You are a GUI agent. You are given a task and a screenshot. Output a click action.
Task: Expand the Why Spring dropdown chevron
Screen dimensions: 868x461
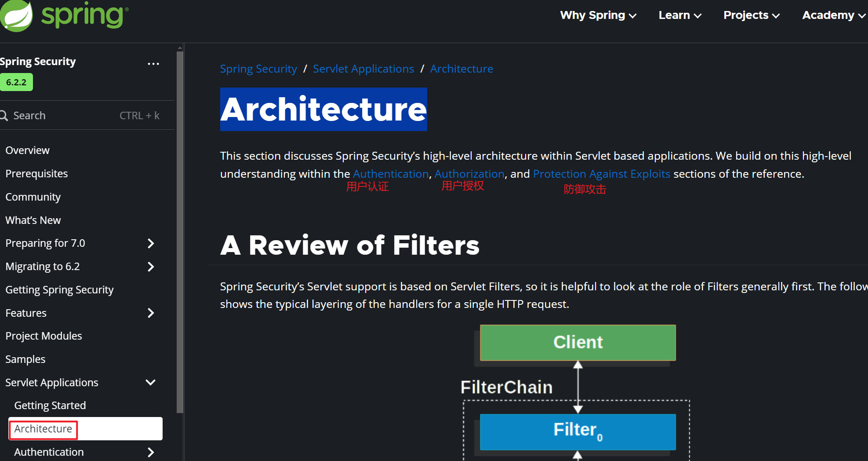coord(633,16)
